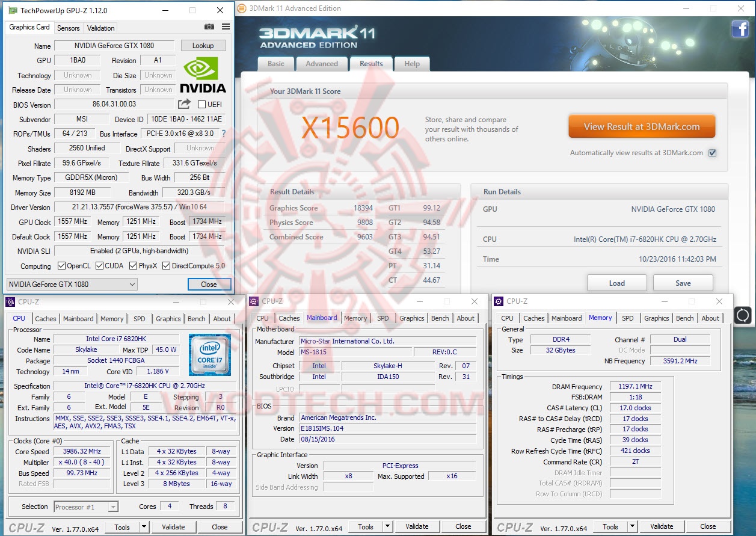Click the Load button in Run Details
This screenshot has width=756, height=536.
click(616, 283)
